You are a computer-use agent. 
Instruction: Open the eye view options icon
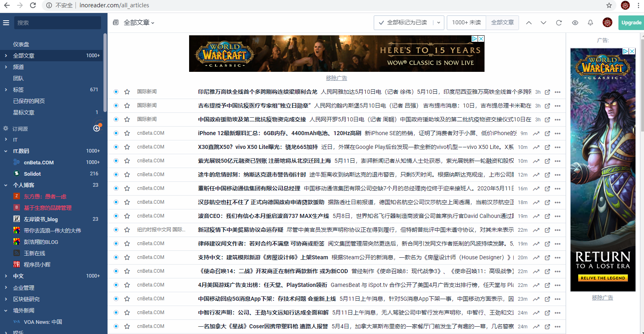[575, 23]
